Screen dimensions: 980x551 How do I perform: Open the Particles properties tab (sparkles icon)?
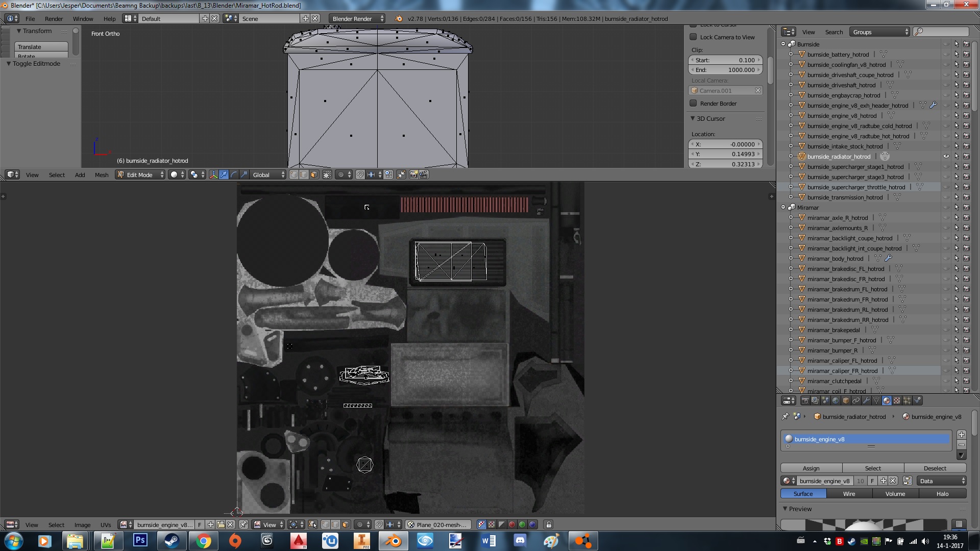(x=907, y=400)
